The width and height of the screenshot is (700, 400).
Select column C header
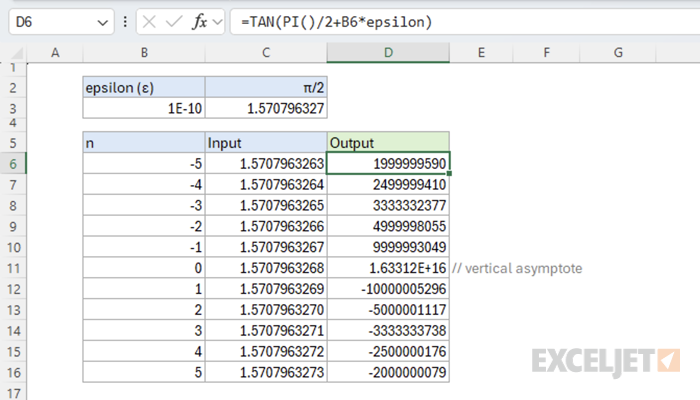[266, 53]
